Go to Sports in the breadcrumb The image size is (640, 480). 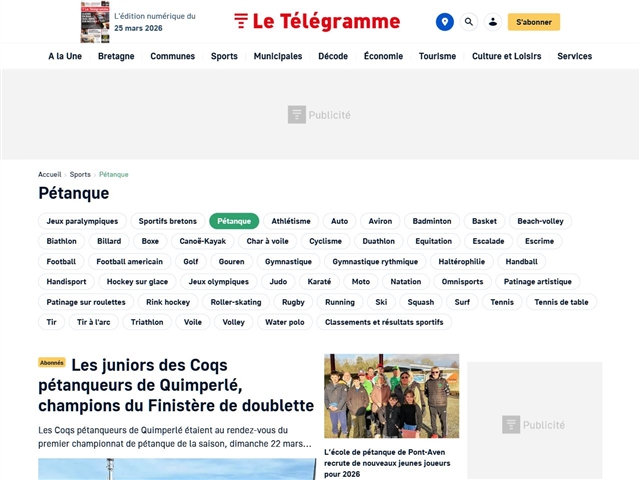coord(80,174)
